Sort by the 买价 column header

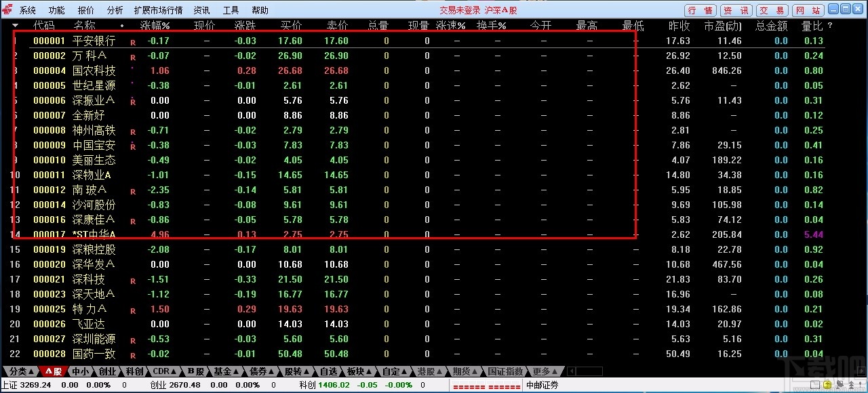(x=291, y=26)
